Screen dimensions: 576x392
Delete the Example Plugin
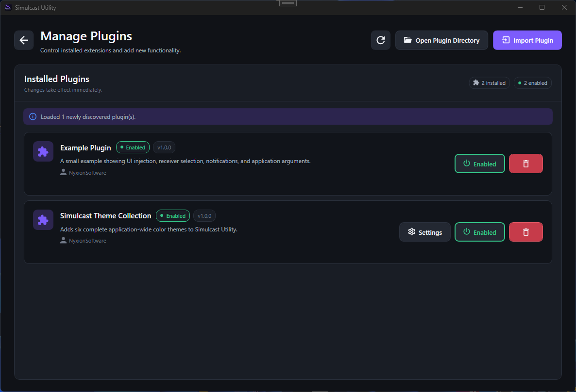click(525, 163)
